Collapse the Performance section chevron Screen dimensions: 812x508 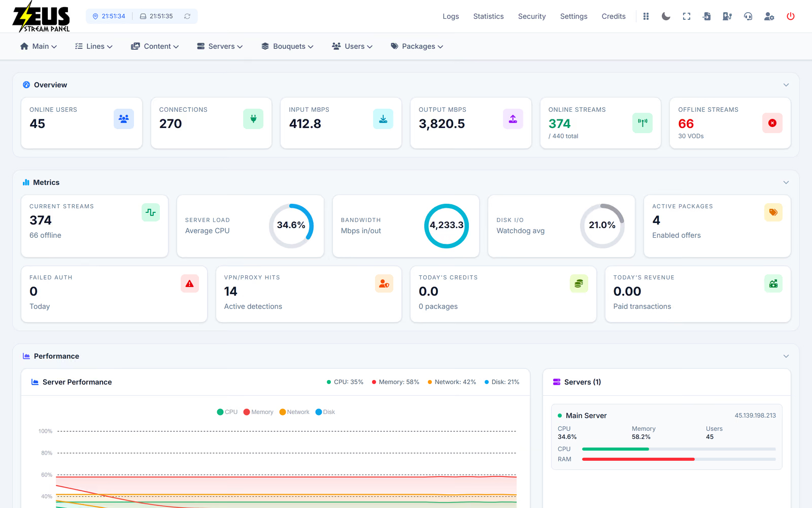point(786,356)
